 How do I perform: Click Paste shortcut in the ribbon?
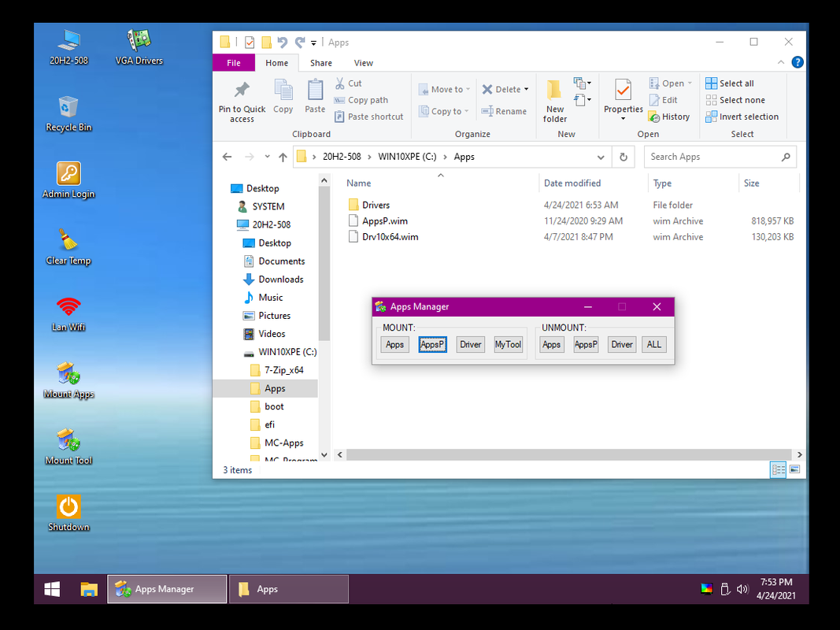click(368, 117)
